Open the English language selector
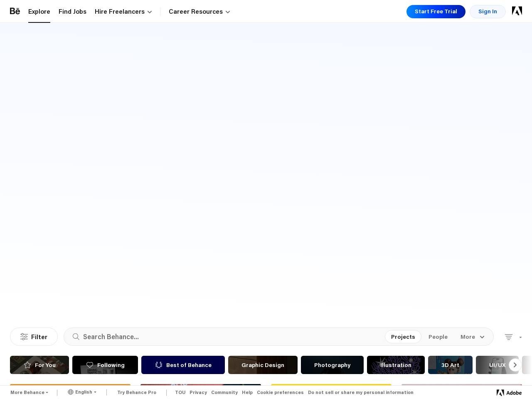This screenshot has height=399, width=532. (x=82, y=392)
